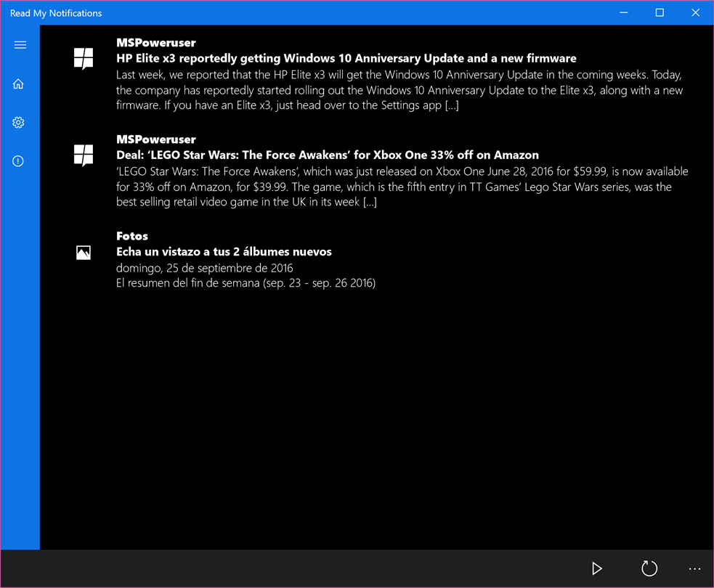The height and width of the screenshot is (588, 714).
Task: Click the LEGO notification description text
Action: click(402, 187)
